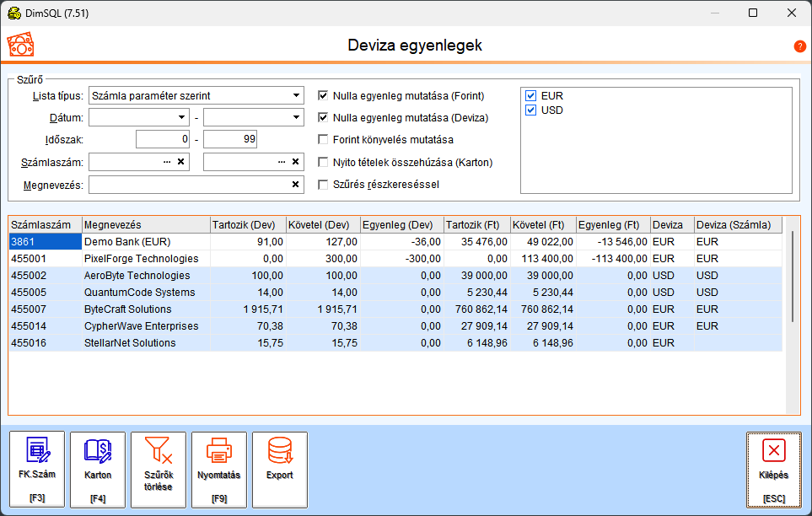Image resolution: width=812 pixels, height=516 pixels.
Task: Click the 760 862,14 Tartozik (Ft) cell
Action: (477, 309)
